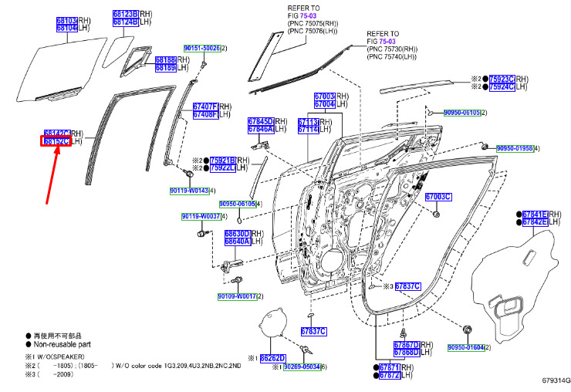
Task: Click screw part number 90119-W0143
Action: [x=189, y=191]
